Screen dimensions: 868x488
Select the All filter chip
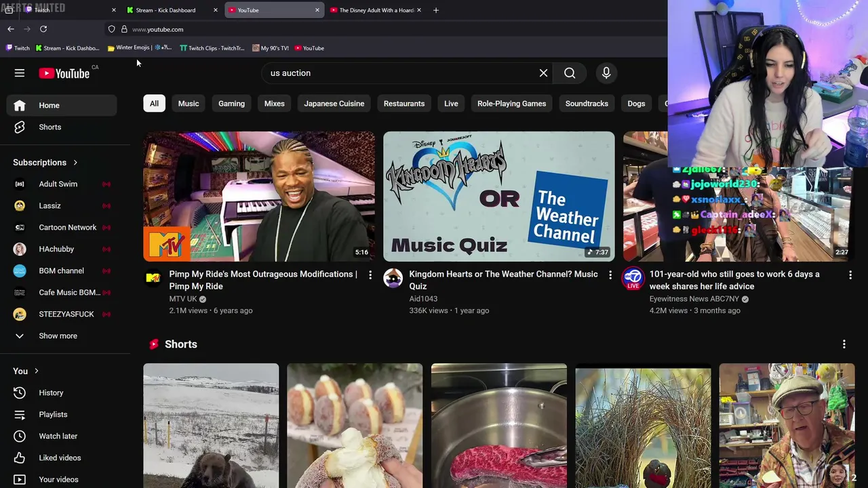click(154, 104)
